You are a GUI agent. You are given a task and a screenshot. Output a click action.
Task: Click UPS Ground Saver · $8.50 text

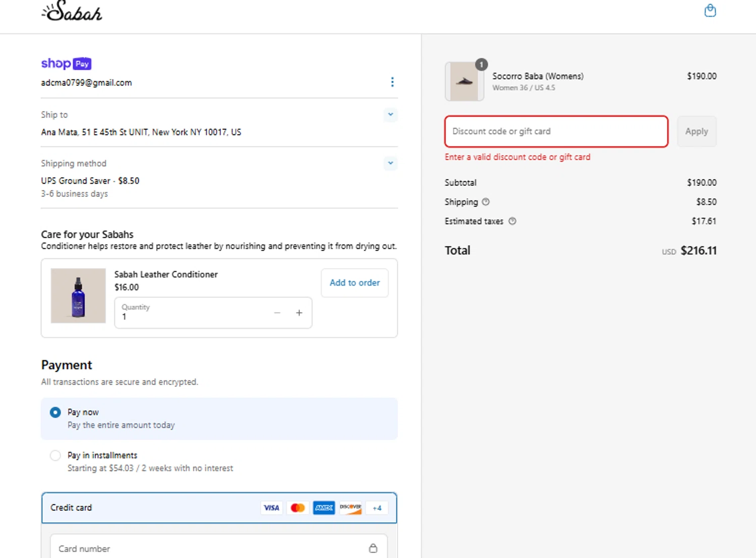(x=90, y=181)
